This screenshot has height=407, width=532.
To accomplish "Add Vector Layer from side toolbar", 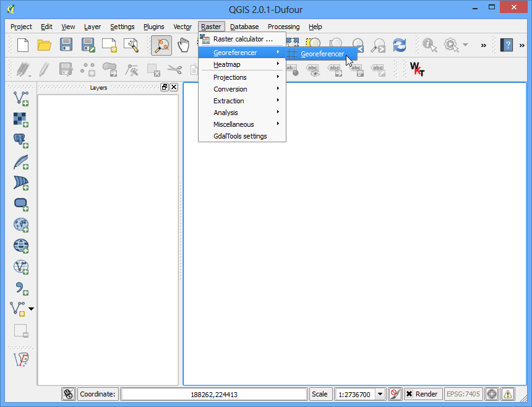I will [x=21, y=99].
